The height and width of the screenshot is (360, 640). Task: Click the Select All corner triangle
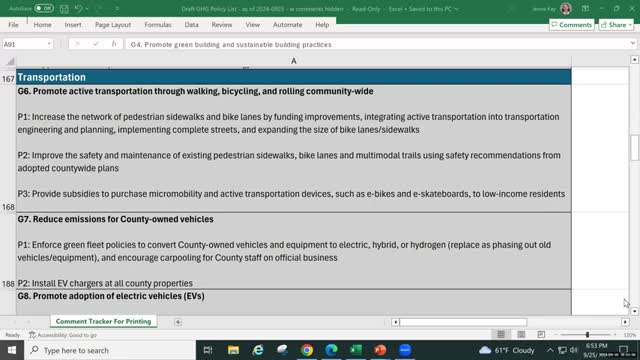click(11, 61)
